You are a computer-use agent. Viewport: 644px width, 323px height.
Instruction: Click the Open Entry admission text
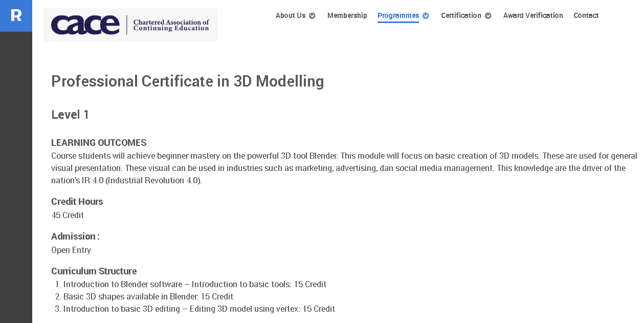point(71,250)
